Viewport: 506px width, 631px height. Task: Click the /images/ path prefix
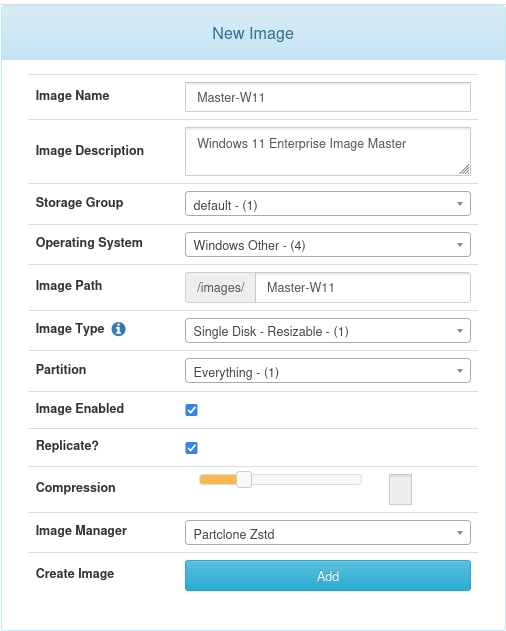coord(220,287)
